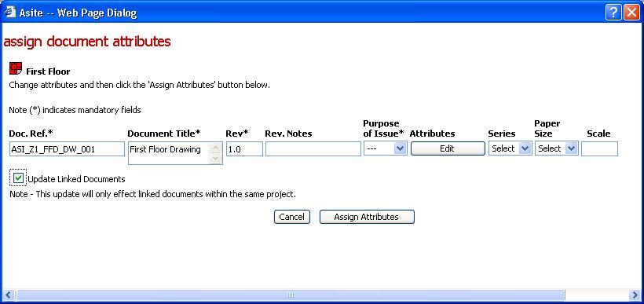This screenshot has width=644, height=304.
Task: Click the horizontal scrollbar thumb
Action: click(x=290, y=295)
